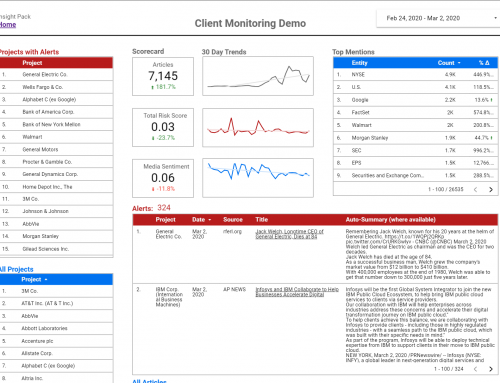This screenshot has width=500, height=383.
Task: Select NYSE entity in Top Mentions
Action: click(x=415, y=74)
